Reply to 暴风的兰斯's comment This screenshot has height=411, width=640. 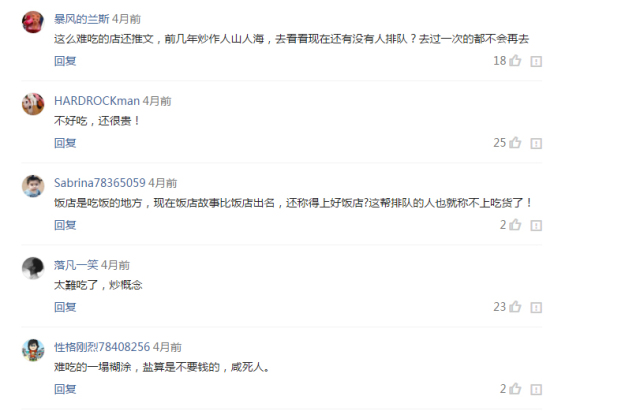[65, 61]
